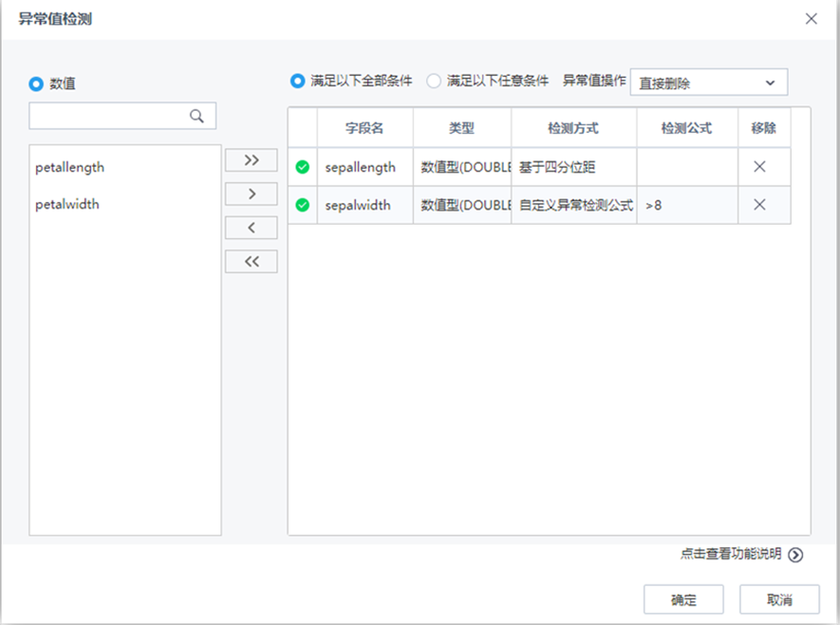Remove the sepalwidth row with X icon
Image resolution: width=840 pixels, height=625 pixels.
(759, 205)
